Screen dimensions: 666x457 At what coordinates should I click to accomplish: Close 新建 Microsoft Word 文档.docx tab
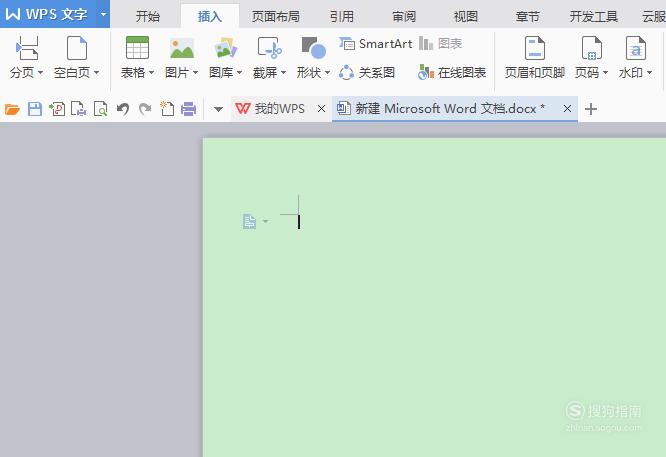[x=567, y=109]
